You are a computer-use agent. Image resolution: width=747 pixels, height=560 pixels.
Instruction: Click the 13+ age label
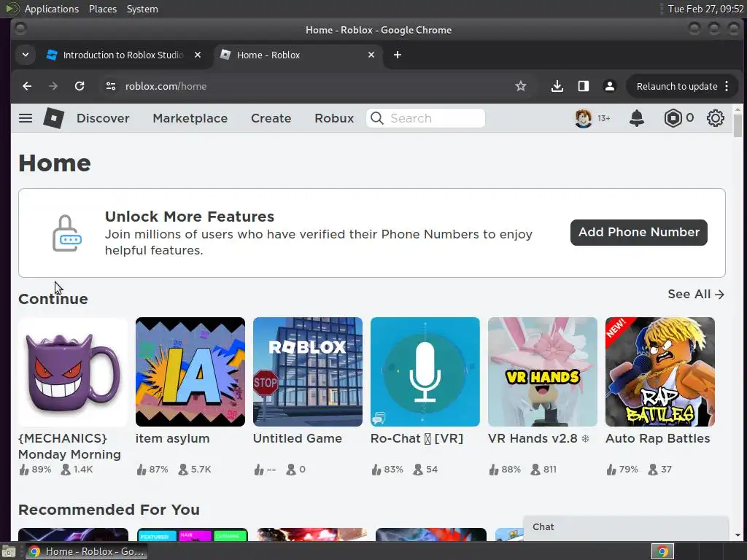[604, 118]
